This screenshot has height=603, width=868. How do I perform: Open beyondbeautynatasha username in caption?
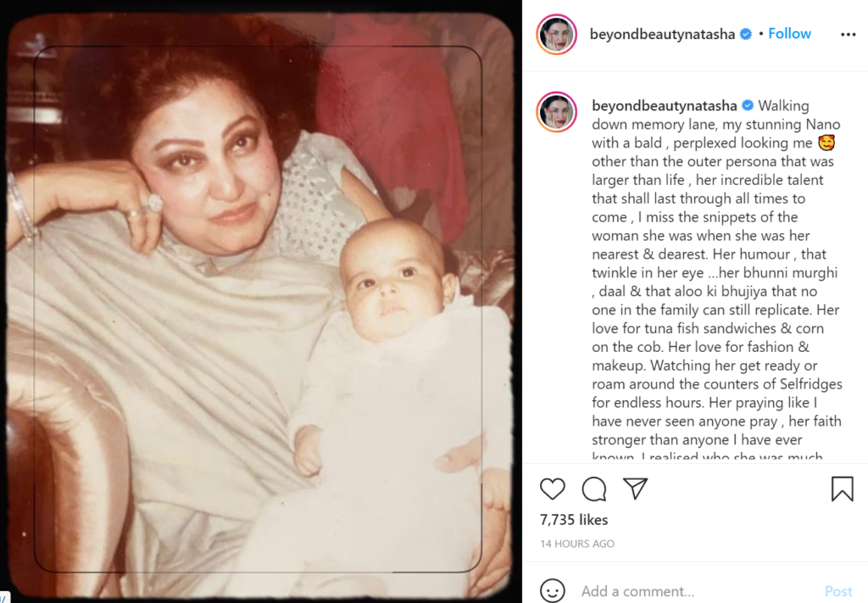click(x=665, y=106)
